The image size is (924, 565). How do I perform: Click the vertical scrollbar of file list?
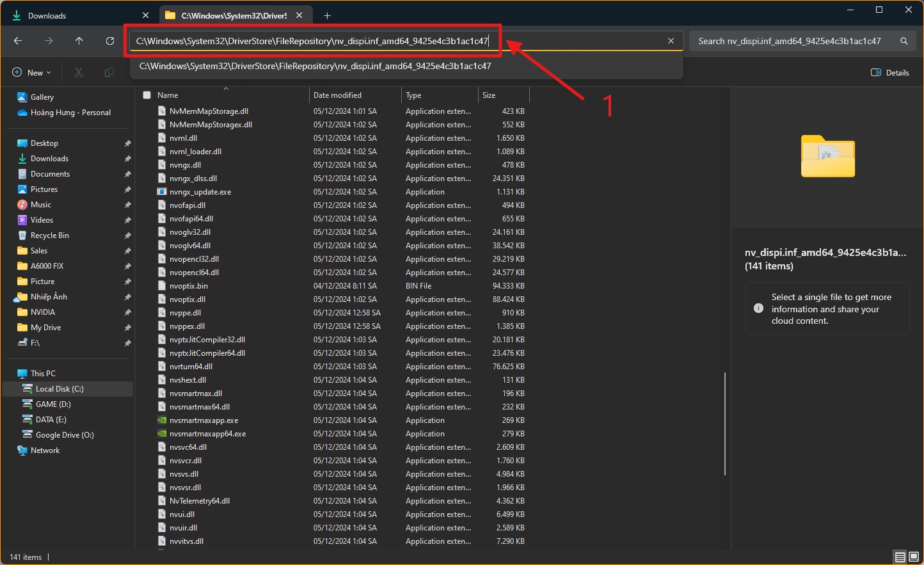point(725,424)
